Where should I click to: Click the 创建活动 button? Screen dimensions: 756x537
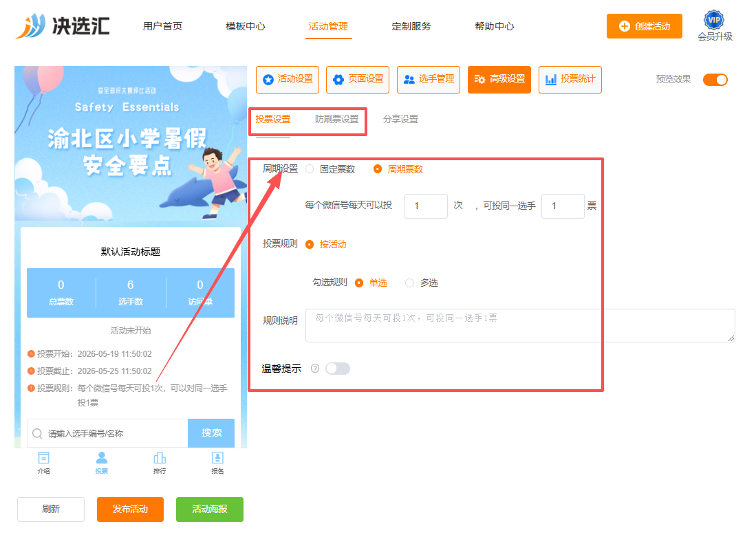click(x=644, y=26)
